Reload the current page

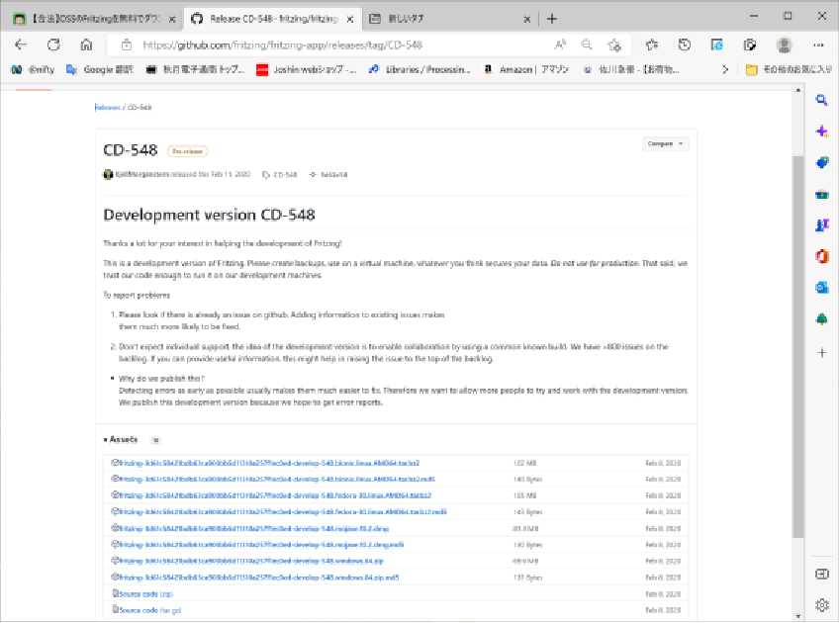click(53, 44)
